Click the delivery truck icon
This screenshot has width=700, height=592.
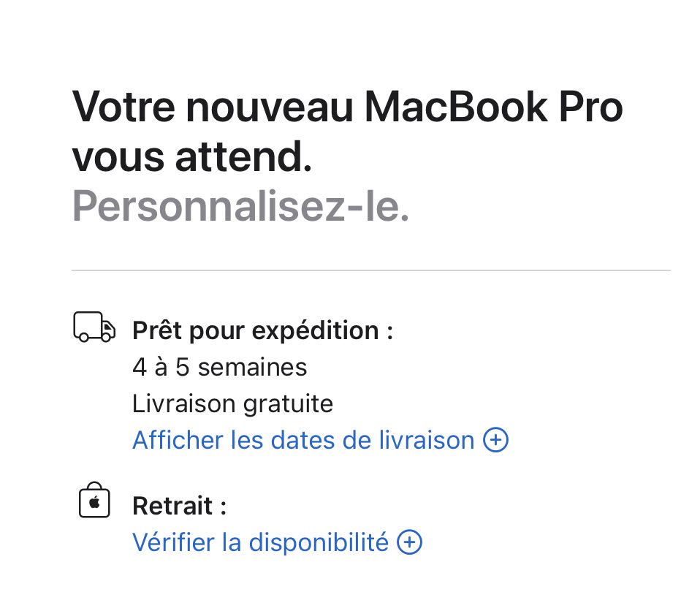point(94,327)
